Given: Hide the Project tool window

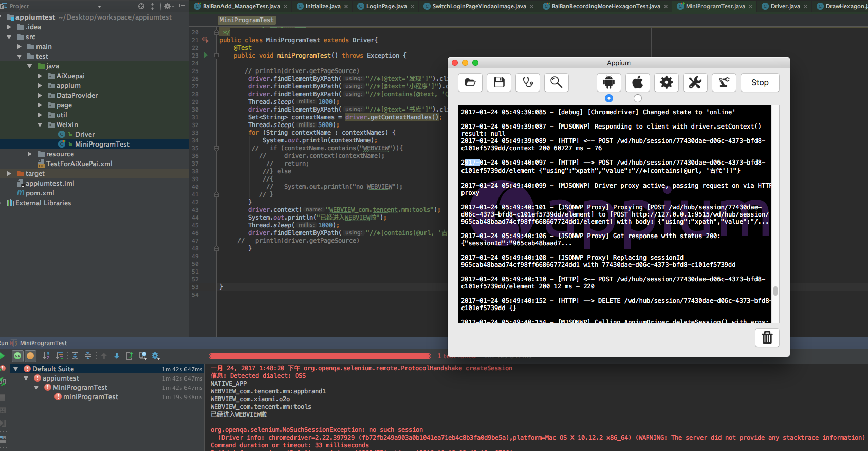Looking at the screenshot, I should pyautogui.click(x=181, y=6).
